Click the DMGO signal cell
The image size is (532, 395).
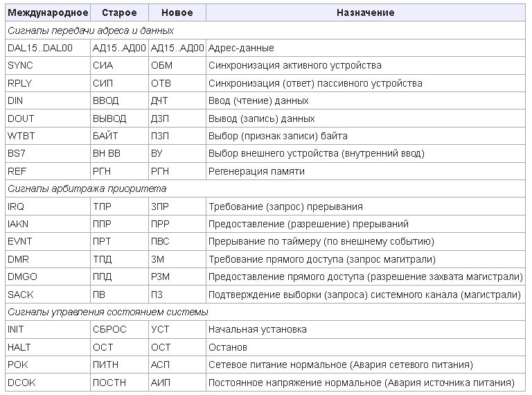22,276
